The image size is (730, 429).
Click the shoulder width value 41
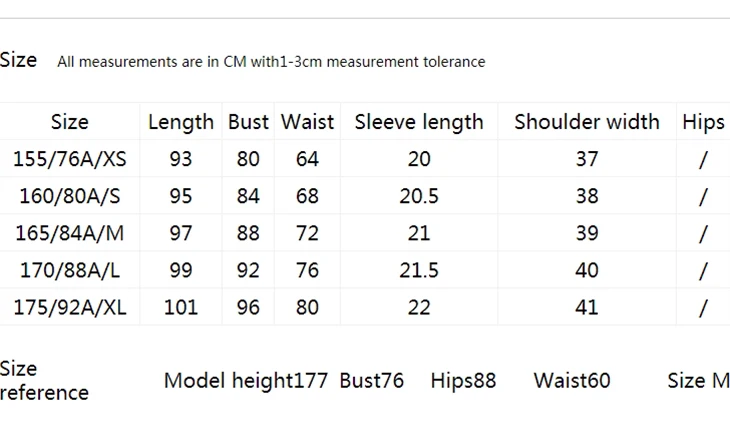[x=587, y=307]
